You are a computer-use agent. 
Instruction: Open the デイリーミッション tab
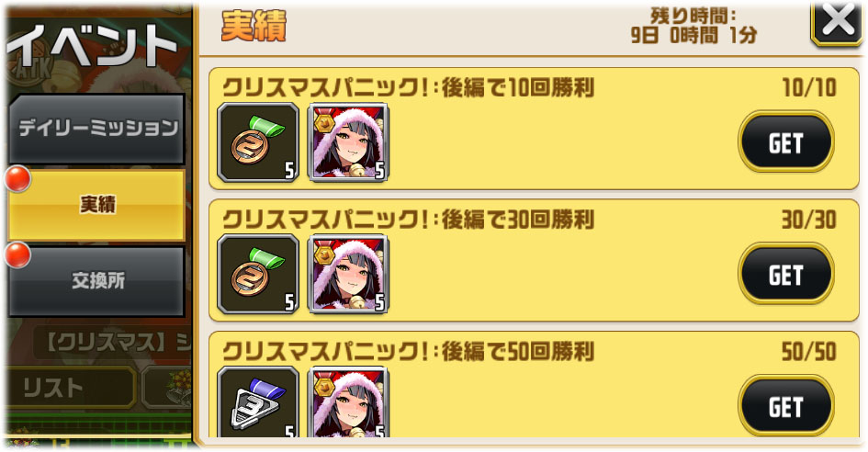click(96, 129)
